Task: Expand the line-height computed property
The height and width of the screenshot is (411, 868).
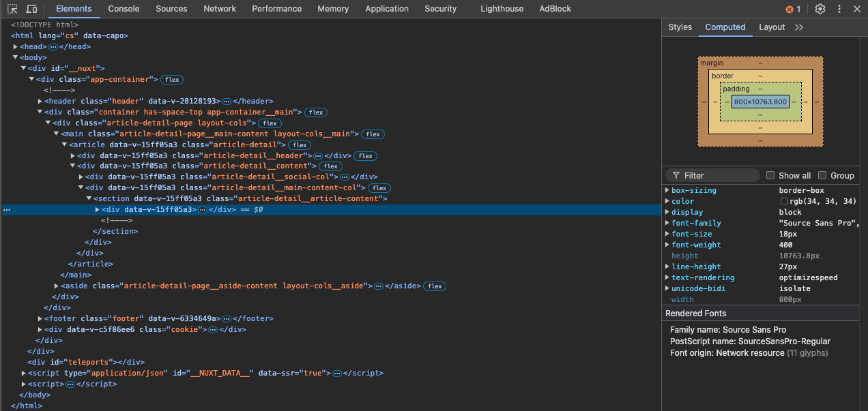Action: click(x=667, y=267)
